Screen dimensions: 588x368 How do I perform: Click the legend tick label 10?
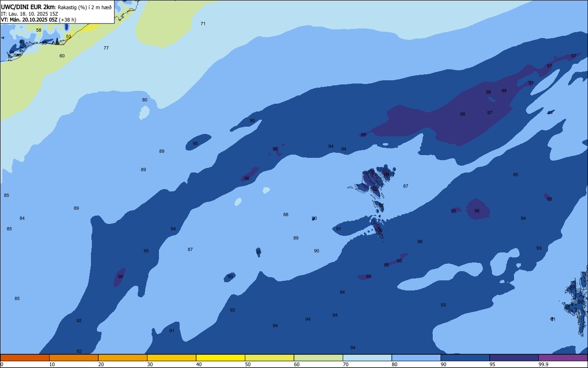pos(52,364)
